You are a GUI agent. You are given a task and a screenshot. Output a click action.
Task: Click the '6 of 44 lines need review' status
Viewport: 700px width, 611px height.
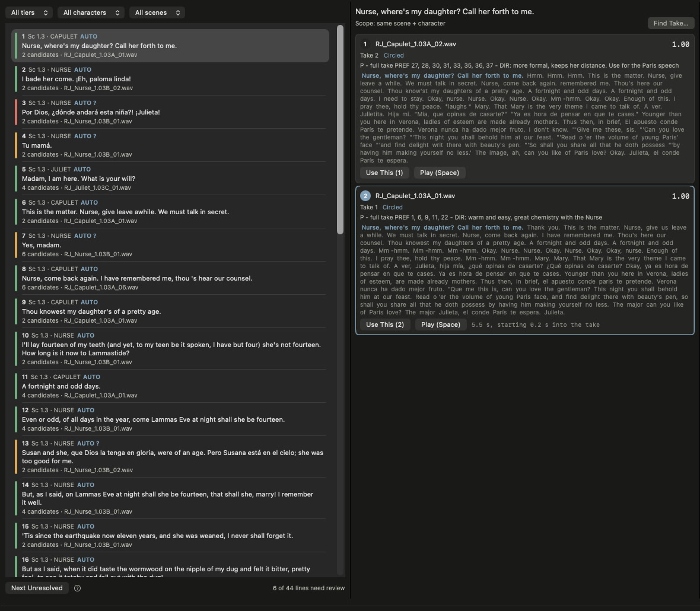[308, 588]
